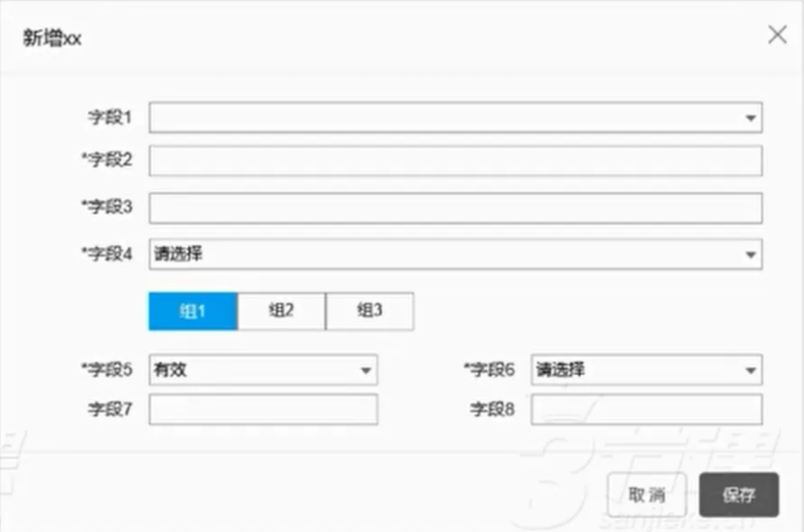
Task: Open the 字段4 请选择 dropdown
Action: point(455,254)
